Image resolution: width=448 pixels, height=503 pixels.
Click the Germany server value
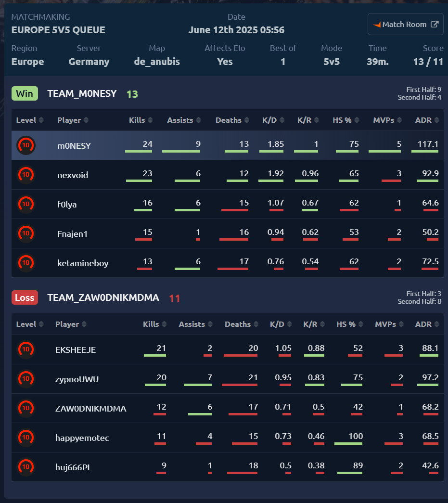tap(89, 62)
